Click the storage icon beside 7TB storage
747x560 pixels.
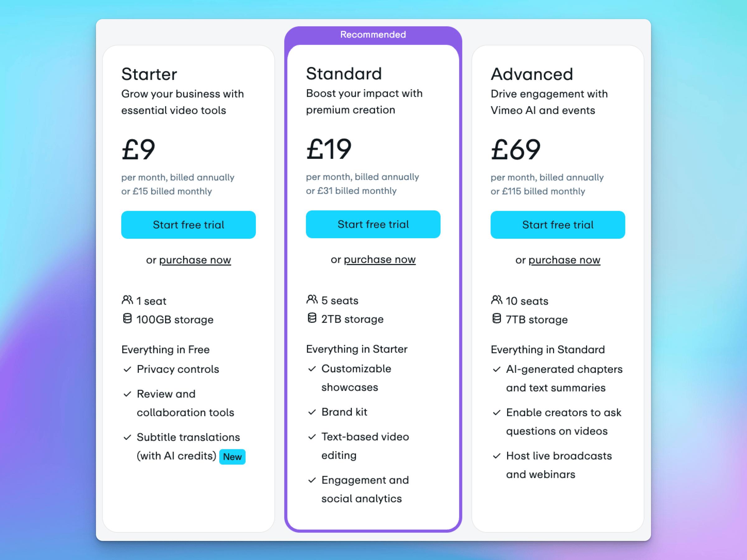497,319
